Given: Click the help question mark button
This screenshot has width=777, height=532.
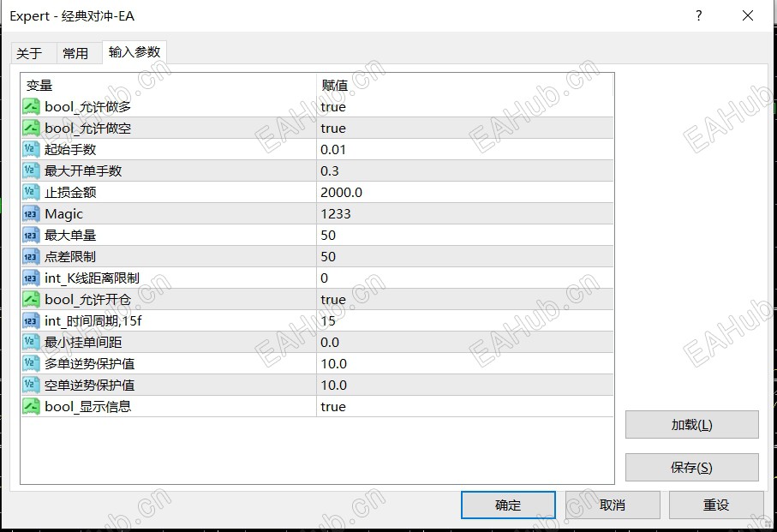Looking at the screenshot, I should click(699, 16).
